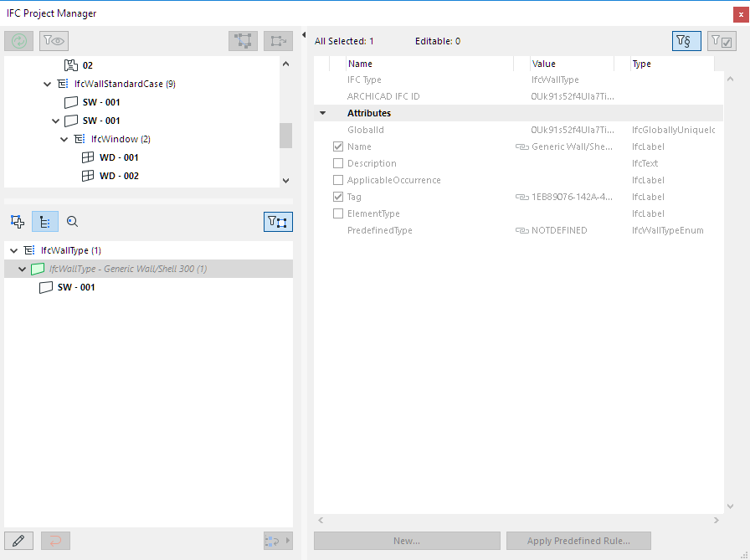
Task: Select the hierarchy tree view icon
Action: click(x=44, y=221)
